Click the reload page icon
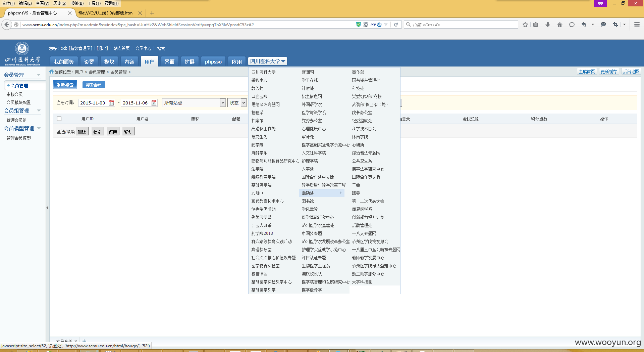Image resolution: width=644 pixels, height=352 pixels. coord(396,25)
